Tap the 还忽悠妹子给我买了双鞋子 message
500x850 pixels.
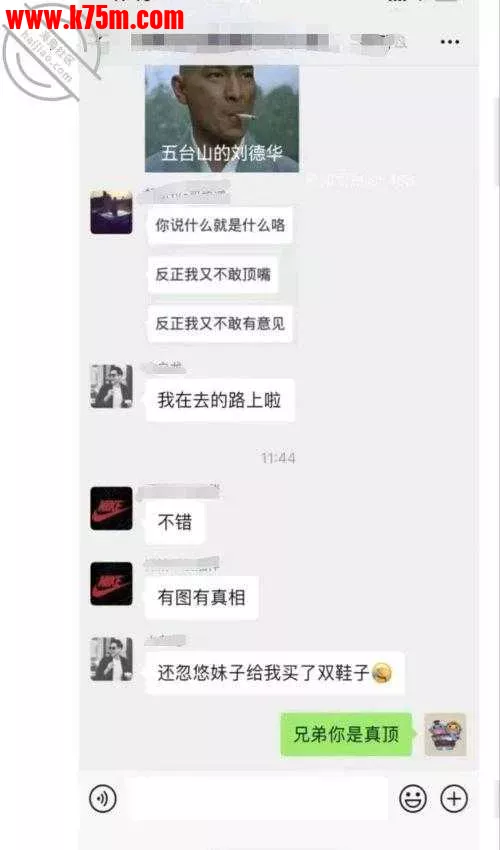click(x=275, y=673)
